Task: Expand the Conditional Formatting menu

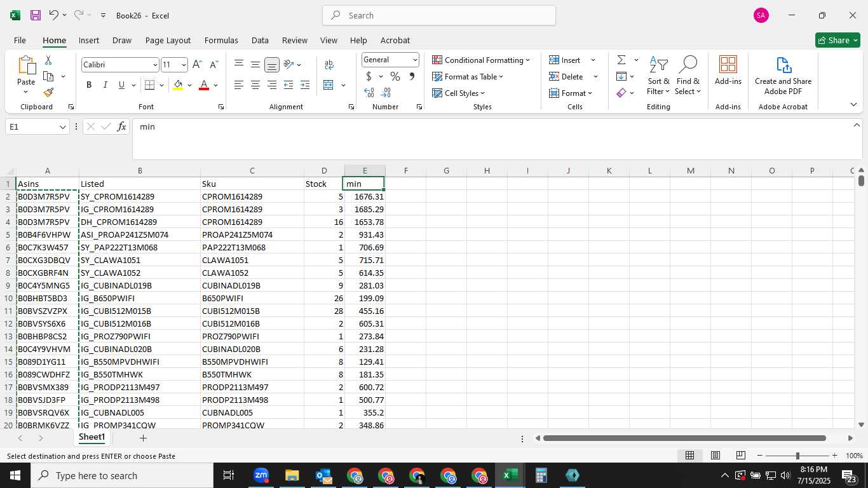Action: pyautogui.click(x=481, y=60)
